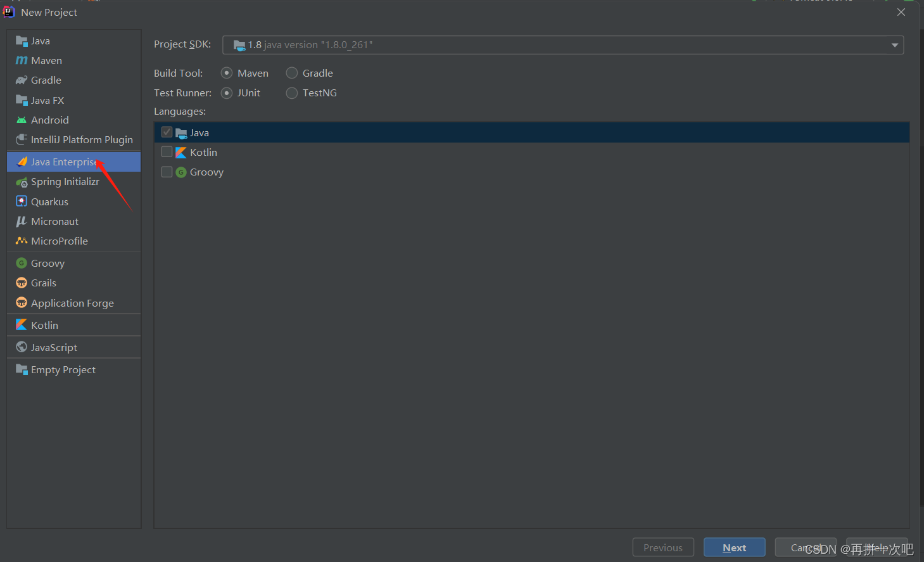The image size is (924, 562).
Task: Click the Kotlin icon in sidebar
Action: [22, 325]
